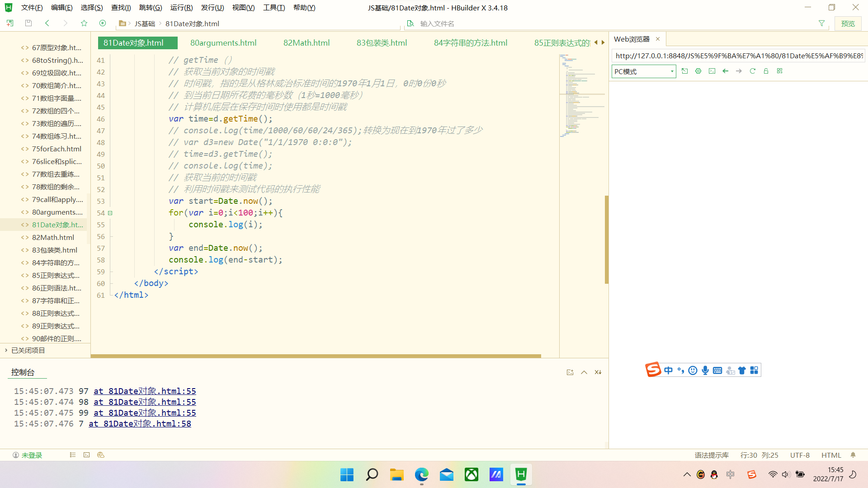This screenshot has height=488, width=868.
Task: Run the project with the run icon
Action: click(103, 23)
